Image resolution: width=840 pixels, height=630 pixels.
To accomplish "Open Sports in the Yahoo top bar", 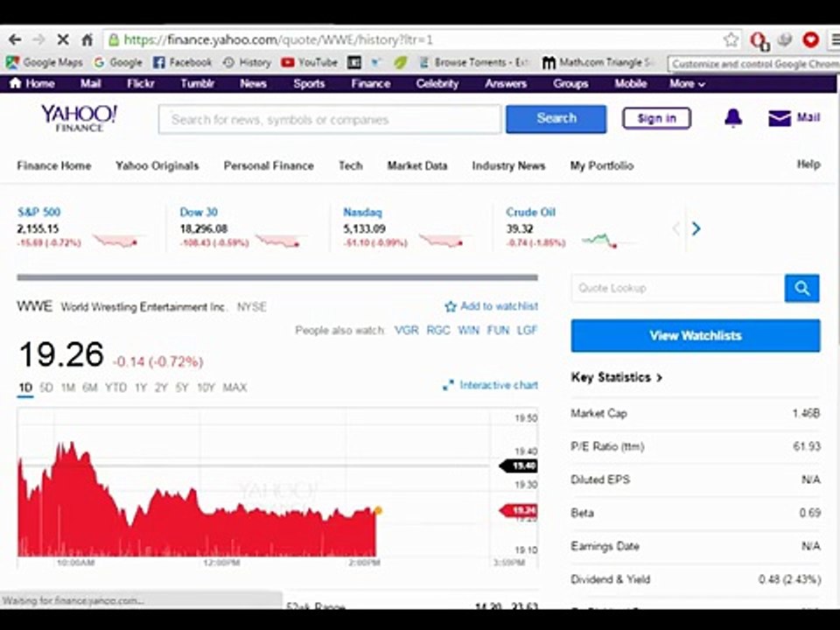I will pyautogui.click(x=309, y=84).
